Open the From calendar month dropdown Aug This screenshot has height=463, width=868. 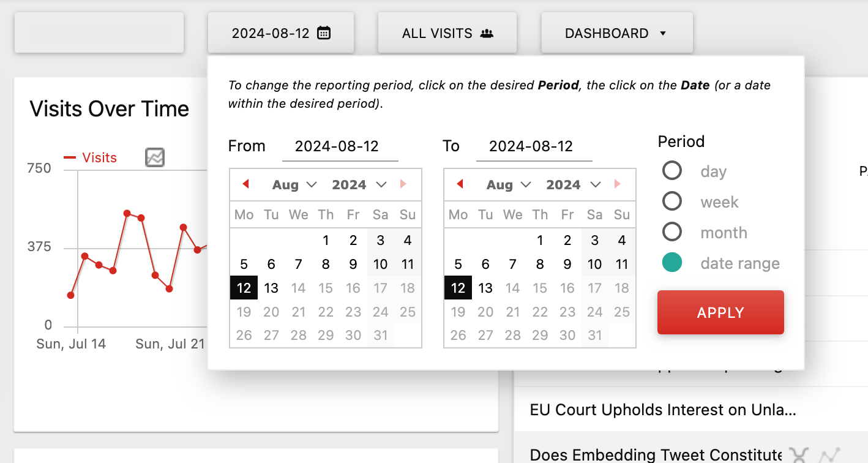(x=294, y=185)
